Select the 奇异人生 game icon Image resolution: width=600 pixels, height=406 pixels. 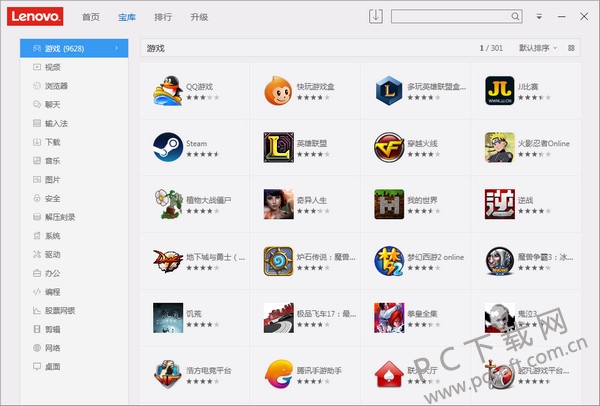(279, 204)
